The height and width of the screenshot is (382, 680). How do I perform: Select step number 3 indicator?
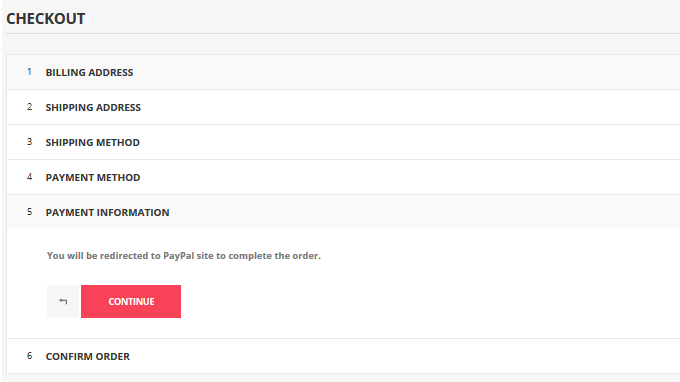(x=29, y=142)
